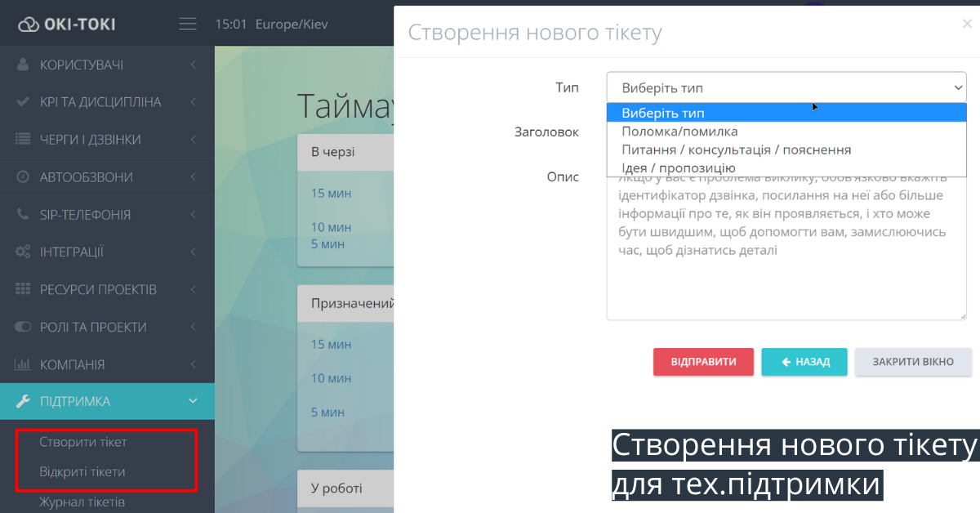Click the checkmark icon for КРІ ТА ДИСЦИПЛІНА
This screenshot has width=980, height=513.
coord(20,101)
